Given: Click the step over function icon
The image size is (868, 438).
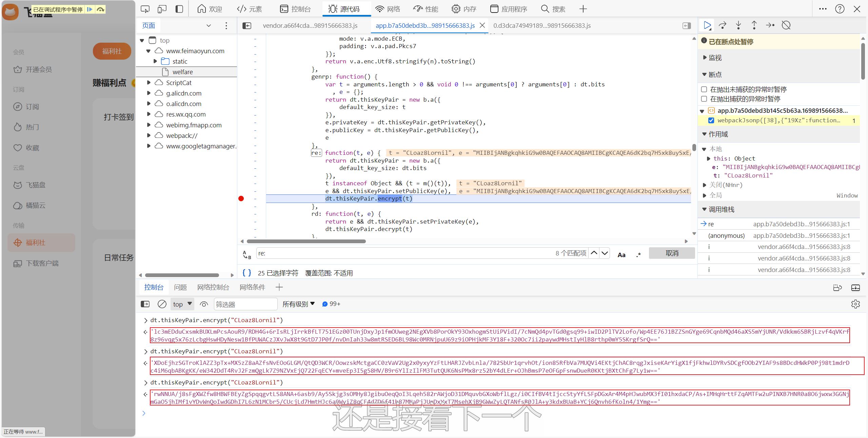Looking at the screenshot, I should coord(723,25).
